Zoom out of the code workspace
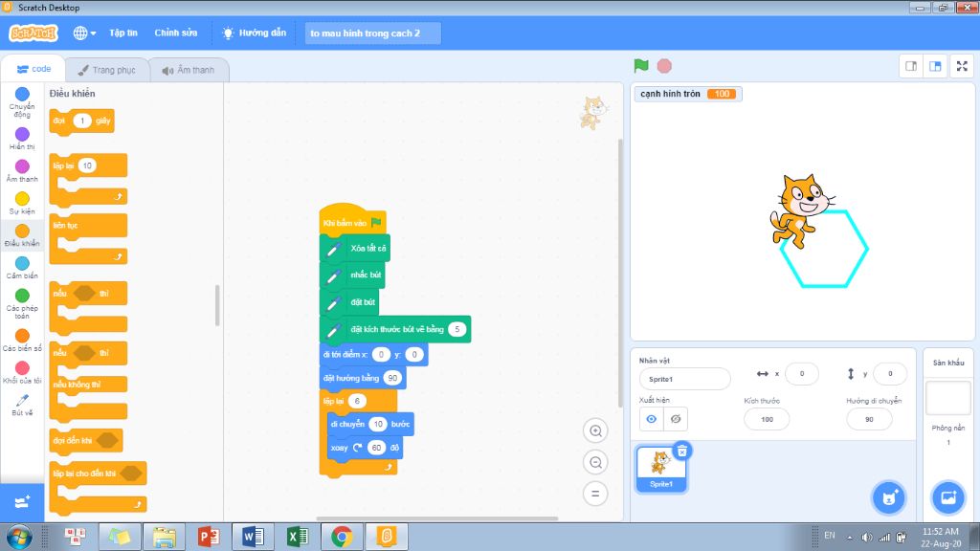Screen dimensions: 980x551 [x=595, y=462]
